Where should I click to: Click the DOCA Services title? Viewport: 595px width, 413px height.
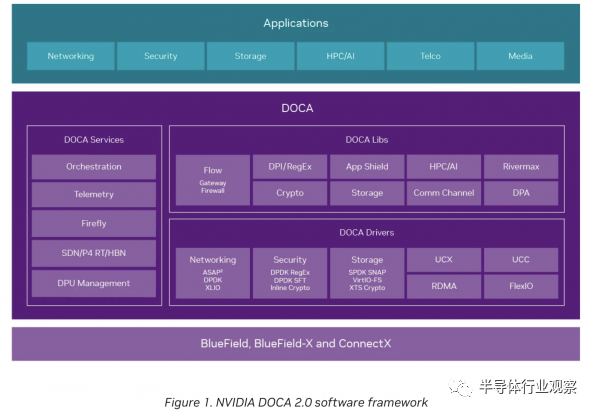tap(94, 140)
